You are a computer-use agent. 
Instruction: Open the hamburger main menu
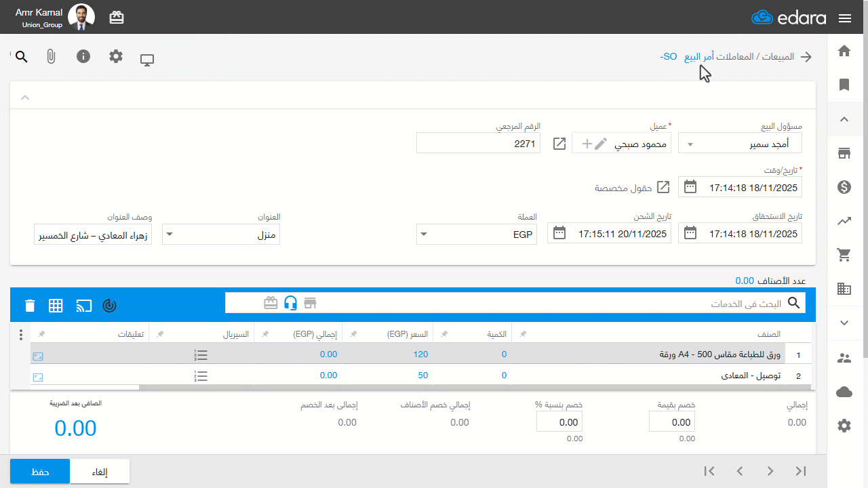[845, 18]
